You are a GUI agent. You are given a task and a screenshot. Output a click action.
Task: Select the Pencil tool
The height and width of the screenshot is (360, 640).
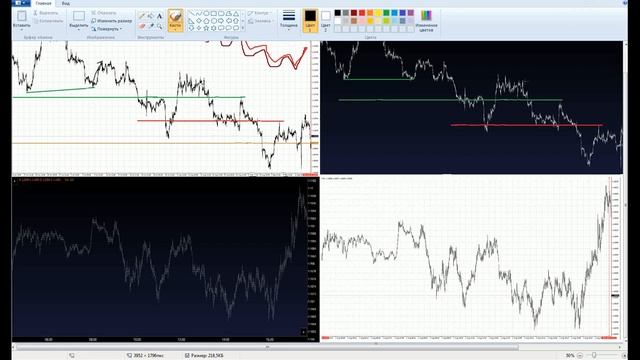pos(142,16)
